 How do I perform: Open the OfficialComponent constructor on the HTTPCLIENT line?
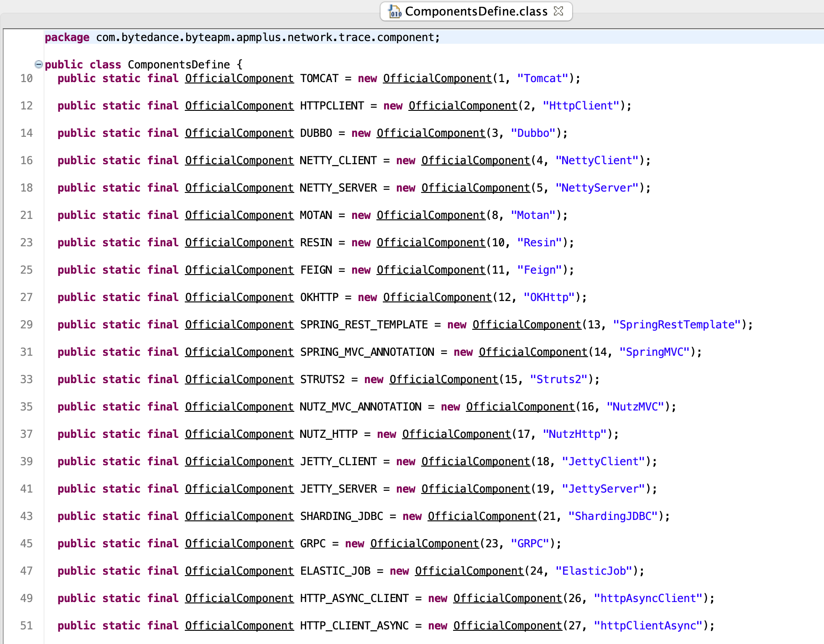click(463, 106)
